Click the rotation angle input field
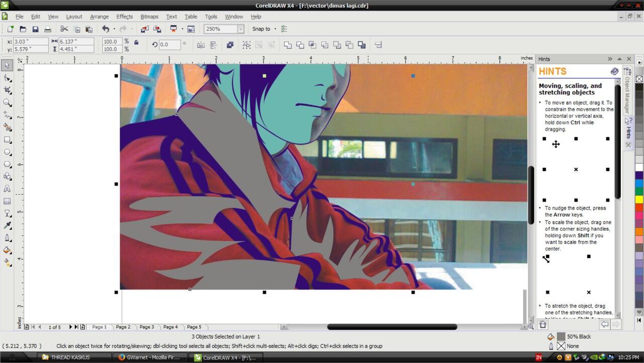 click(x=170, y=44)
